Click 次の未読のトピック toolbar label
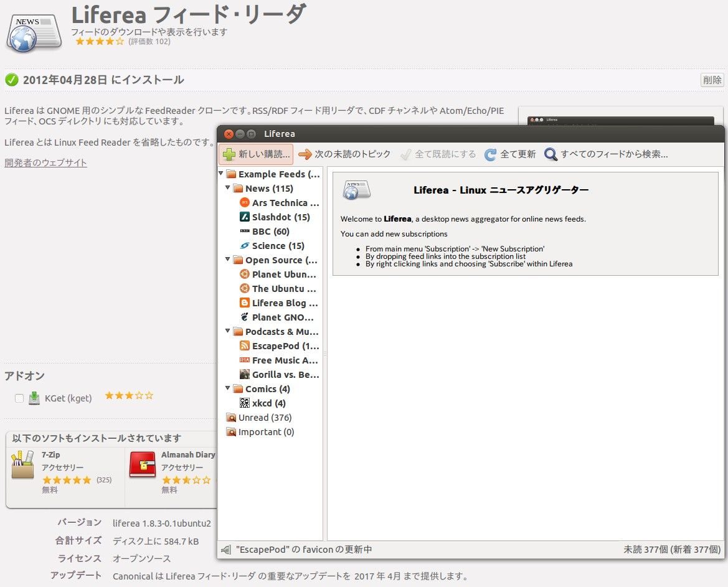This screenshot has width=728, height=587. click(352, 154)
